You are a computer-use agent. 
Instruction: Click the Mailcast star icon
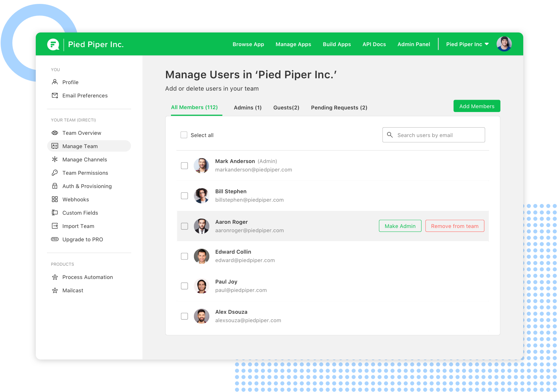click(x=55, y=290)
